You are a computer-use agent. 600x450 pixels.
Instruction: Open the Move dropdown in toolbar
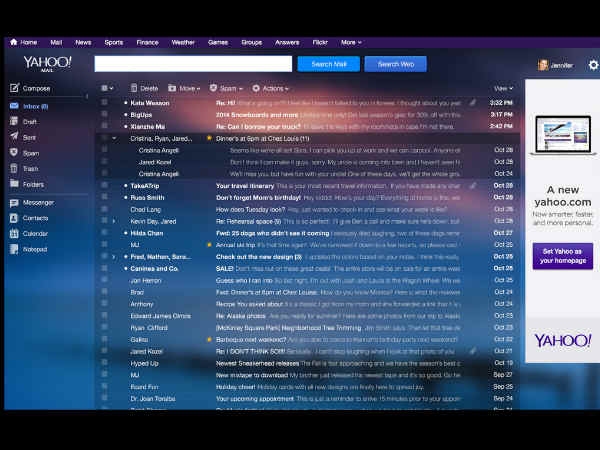(x=184, y=88)
